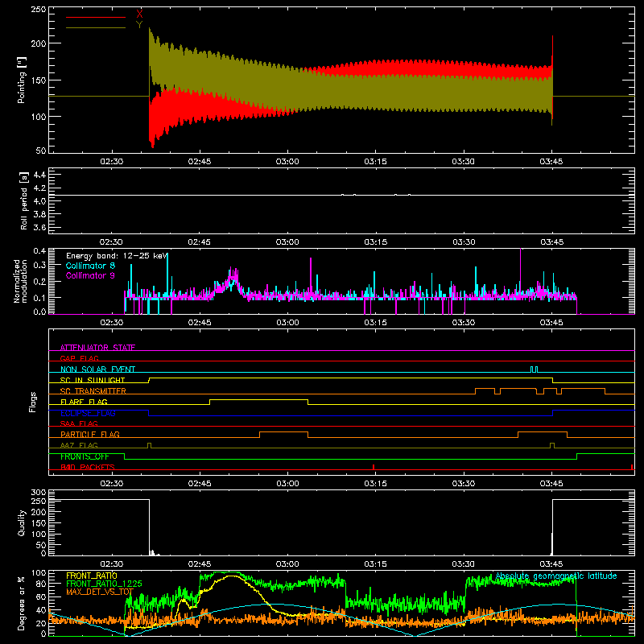Click the A2Z_FLAG label
The image size is (644, 644).
pyautogui.click(x=79, y=445)
